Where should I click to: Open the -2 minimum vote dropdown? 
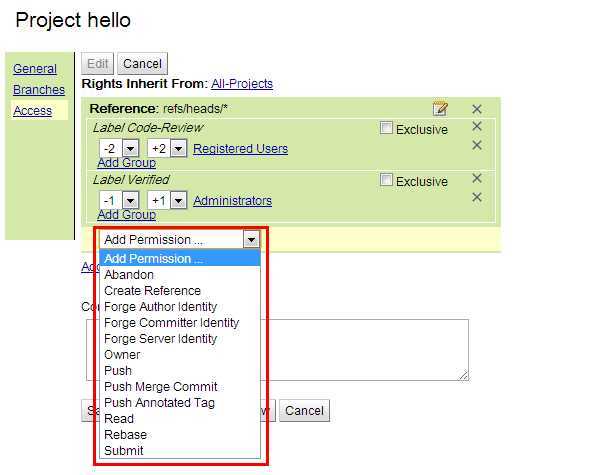click(x=130, y=149)
